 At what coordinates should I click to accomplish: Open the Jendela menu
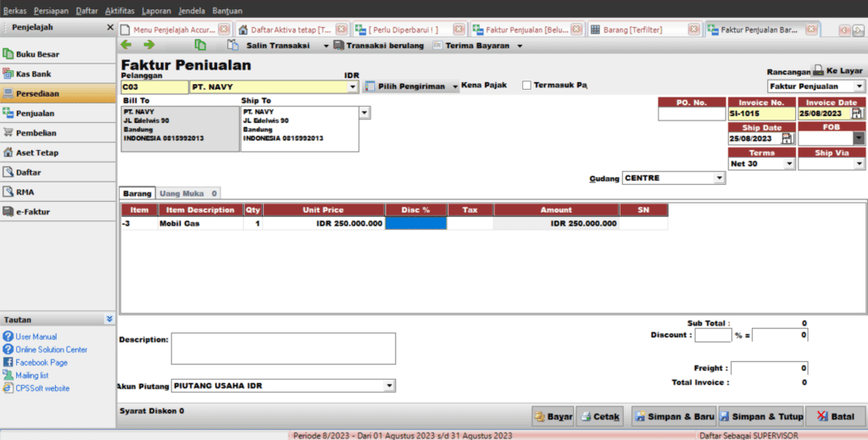[x=192, y=10]
